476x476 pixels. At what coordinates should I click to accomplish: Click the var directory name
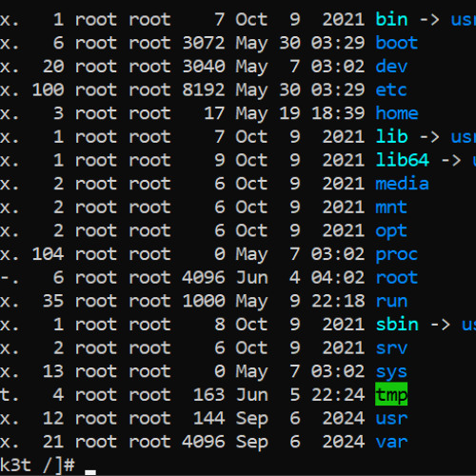click(x=391, y=442)
